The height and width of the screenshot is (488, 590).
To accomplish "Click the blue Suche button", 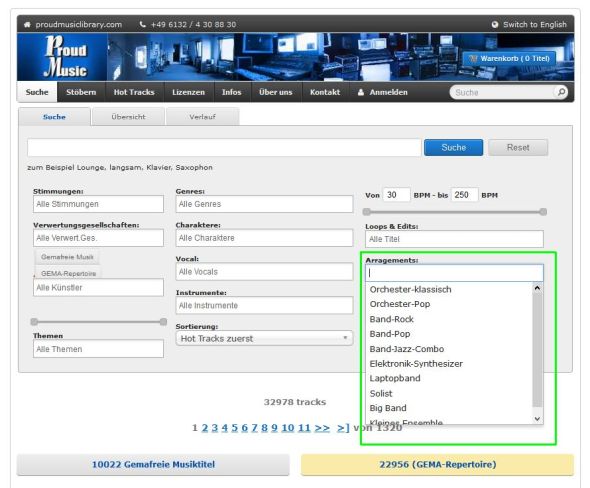I will tap(453, 147).
